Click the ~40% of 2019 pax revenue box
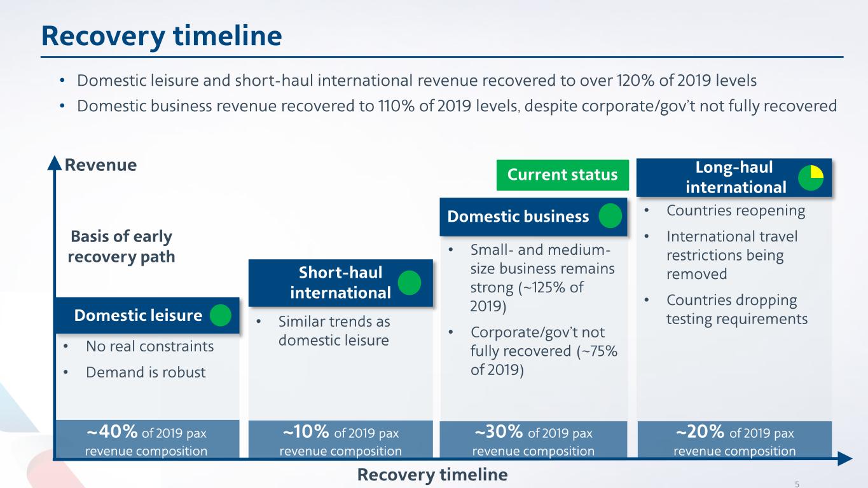 [x=147, y=440]
